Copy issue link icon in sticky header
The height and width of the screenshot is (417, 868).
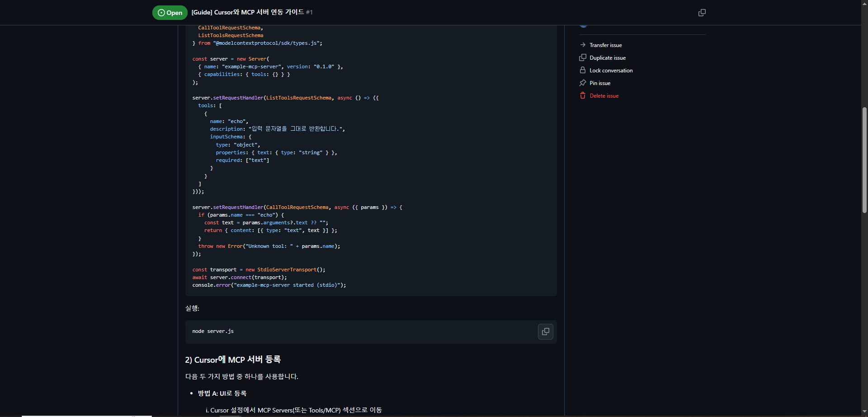(x=702, y=13)
